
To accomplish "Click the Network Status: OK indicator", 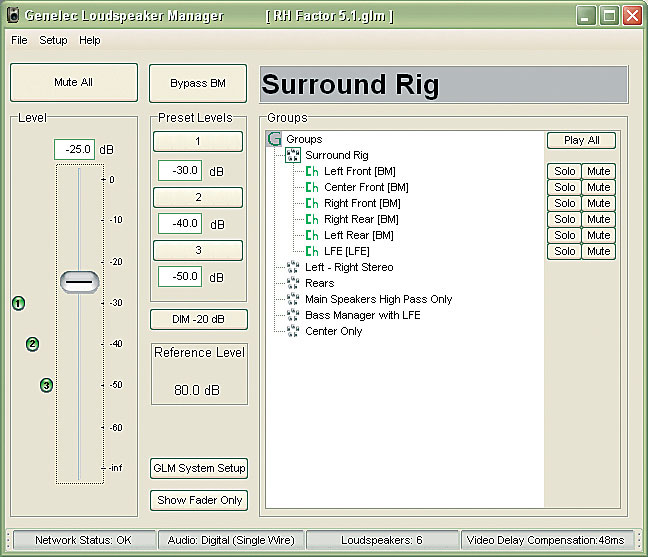I will (84, 540).
